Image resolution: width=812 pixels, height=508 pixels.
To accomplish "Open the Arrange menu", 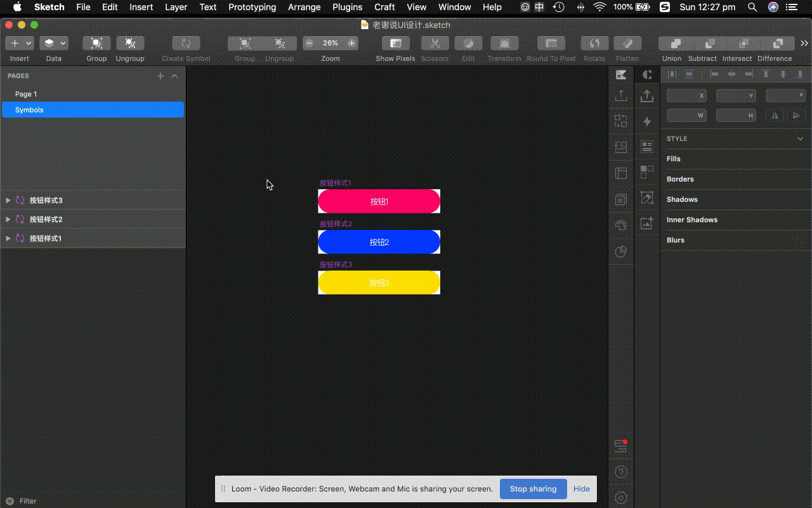I will (x=304, y=7).
